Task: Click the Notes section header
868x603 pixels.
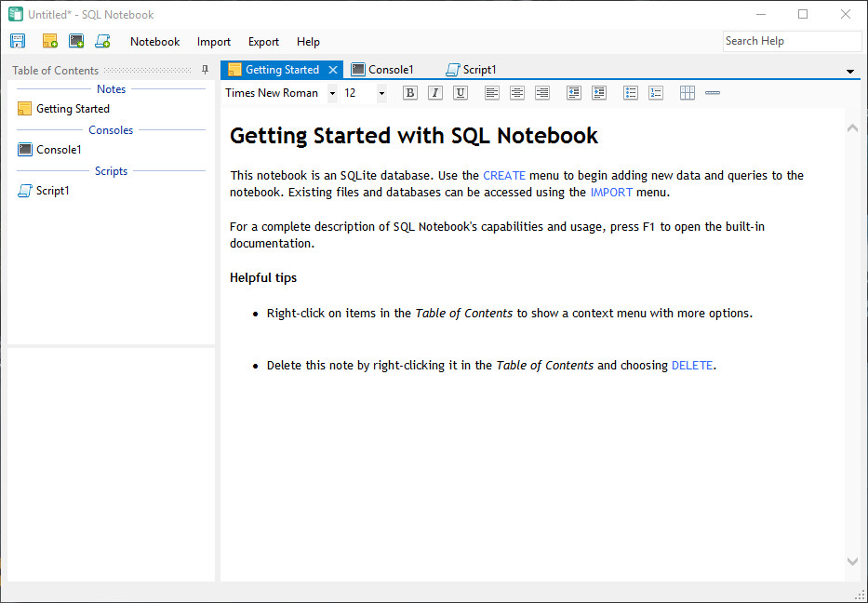Action: [x=112, y=89]
